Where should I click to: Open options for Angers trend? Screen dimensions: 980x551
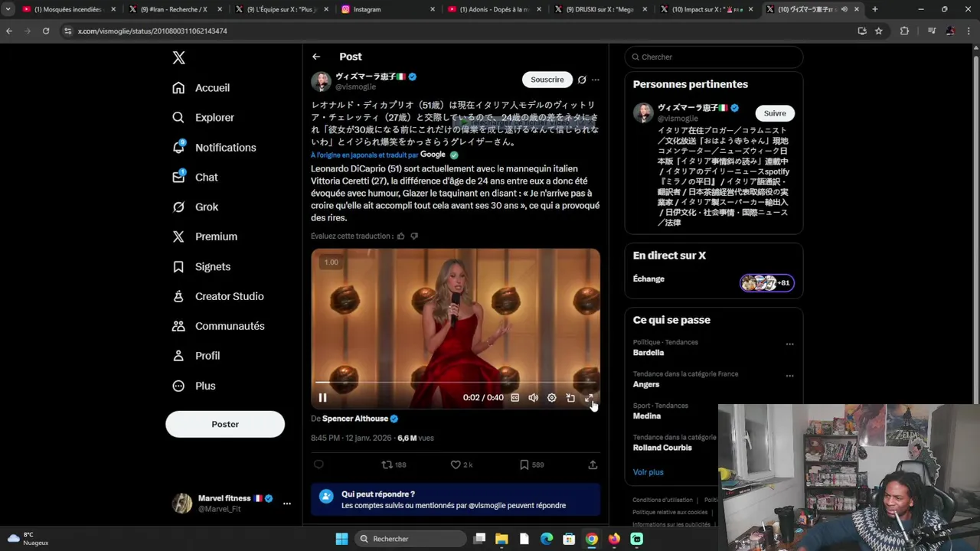click(789, 377)
